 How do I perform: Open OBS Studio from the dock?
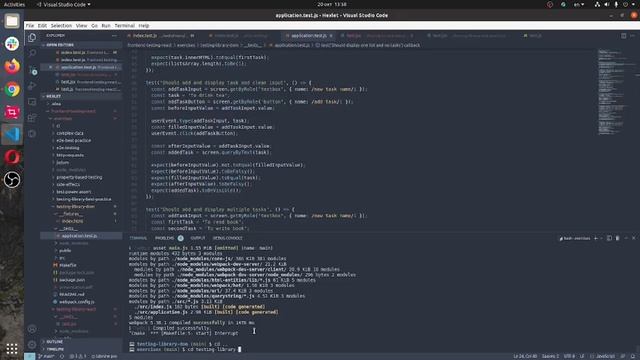coord(12,180)
